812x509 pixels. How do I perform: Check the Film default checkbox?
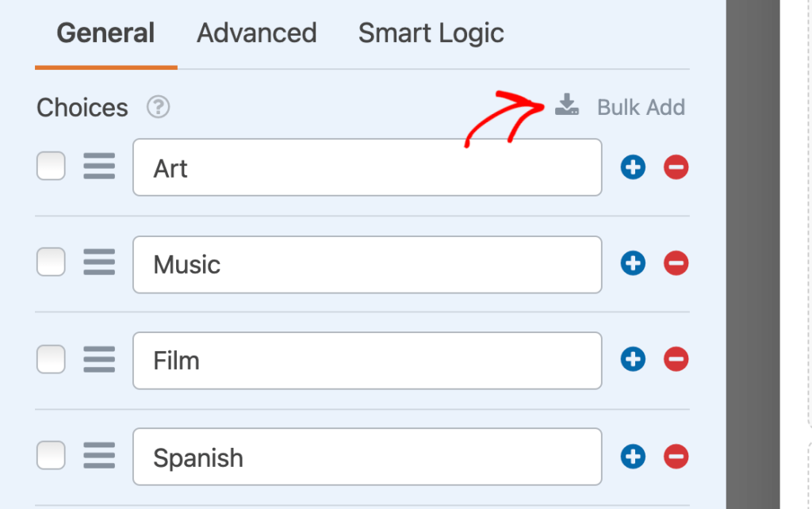51,359
